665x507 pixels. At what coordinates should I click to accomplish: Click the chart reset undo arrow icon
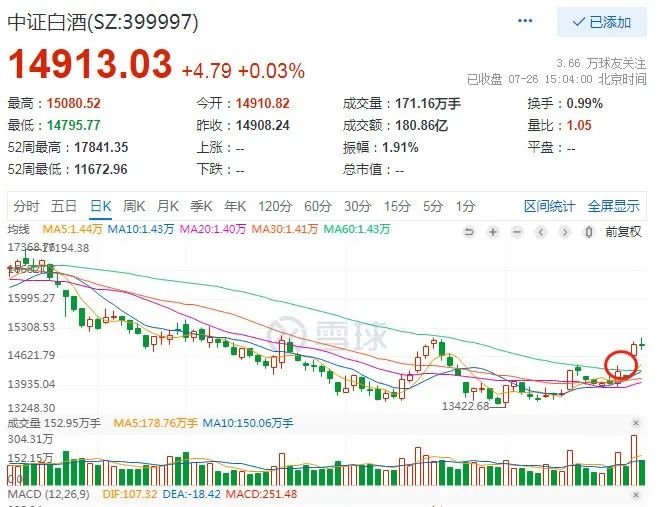tap(469, 232)
